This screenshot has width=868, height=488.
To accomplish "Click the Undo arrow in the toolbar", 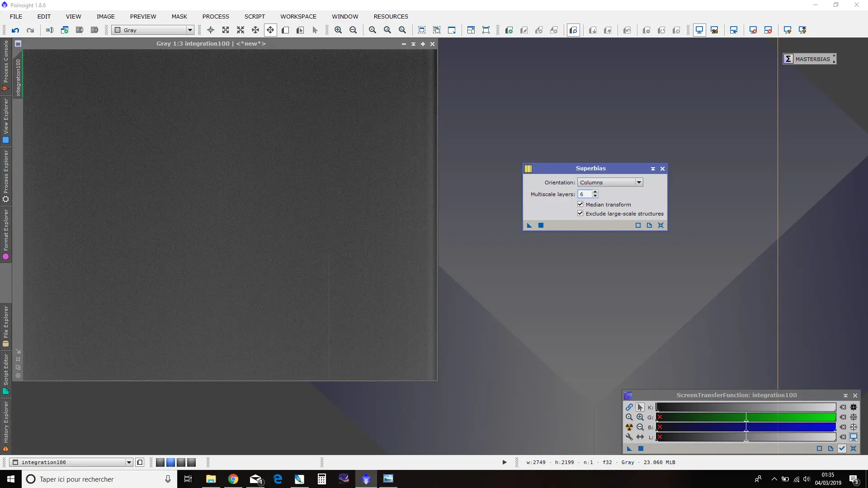I will click(x=15, y=30).
